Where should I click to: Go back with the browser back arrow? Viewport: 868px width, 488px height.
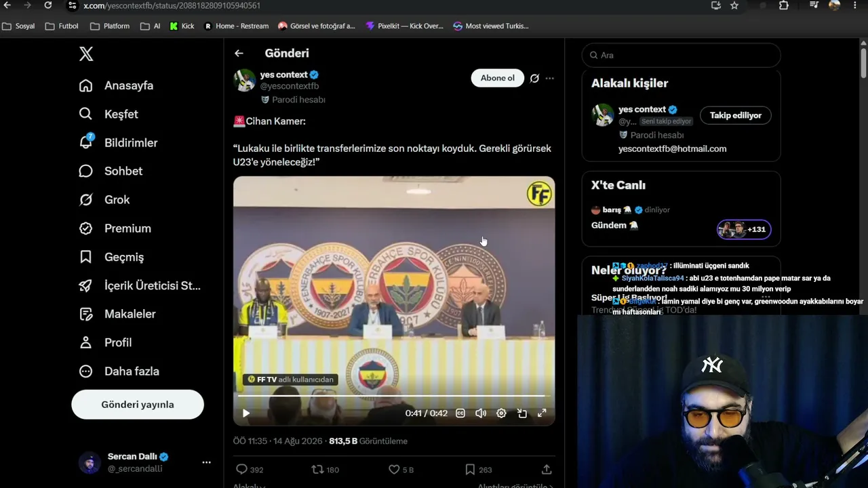click(x=9, y=5)
